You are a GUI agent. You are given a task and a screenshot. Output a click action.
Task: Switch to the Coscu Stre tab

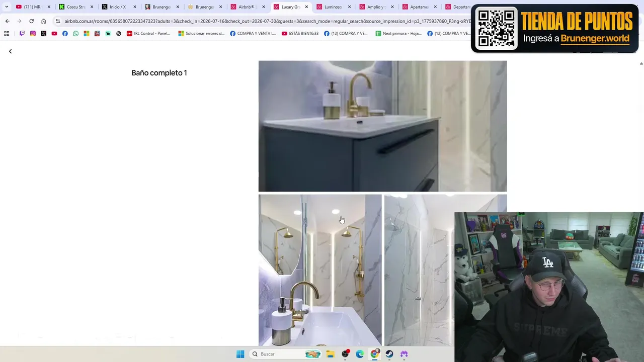pyautogui.click(x=76, y=7)
